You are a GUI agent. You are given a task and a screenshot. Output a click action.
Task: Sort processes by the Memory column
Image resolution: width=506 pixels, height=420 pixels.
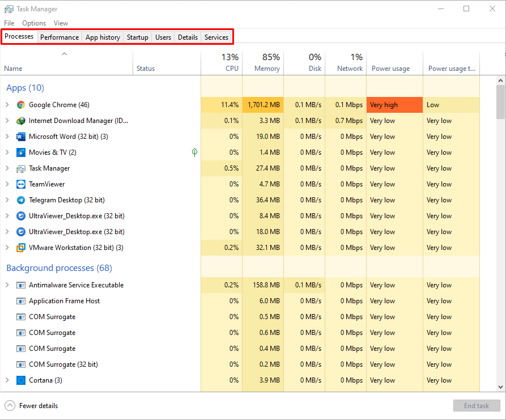(263, 63)
